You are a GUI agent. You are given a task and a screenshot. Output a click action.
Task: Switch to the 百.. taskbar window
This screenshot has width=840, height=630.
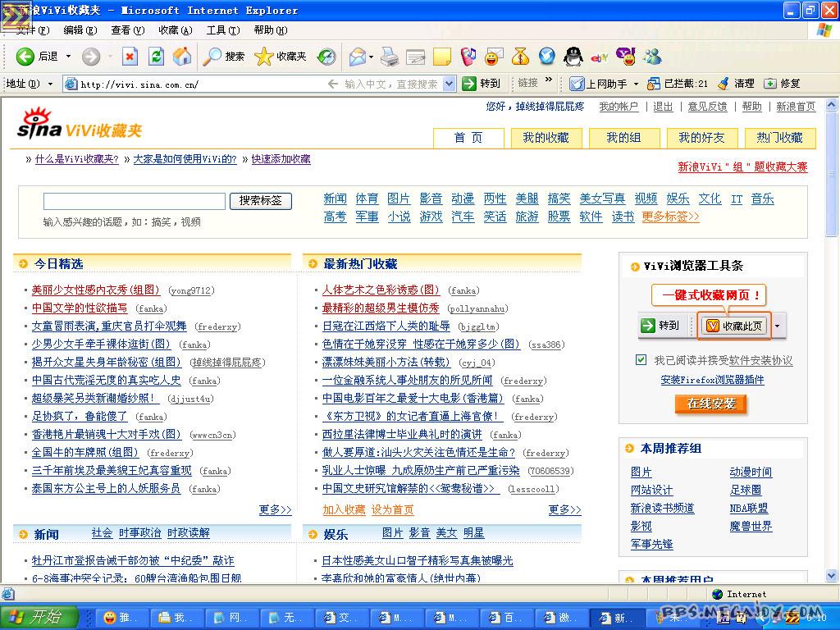tap(505, 618)
